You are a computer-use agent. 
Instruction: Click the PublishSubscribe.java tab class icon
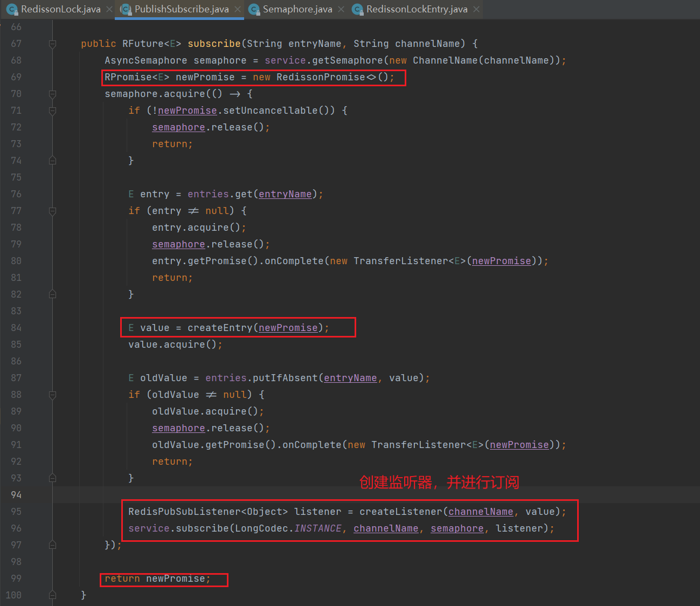click(x=126, y=9)
